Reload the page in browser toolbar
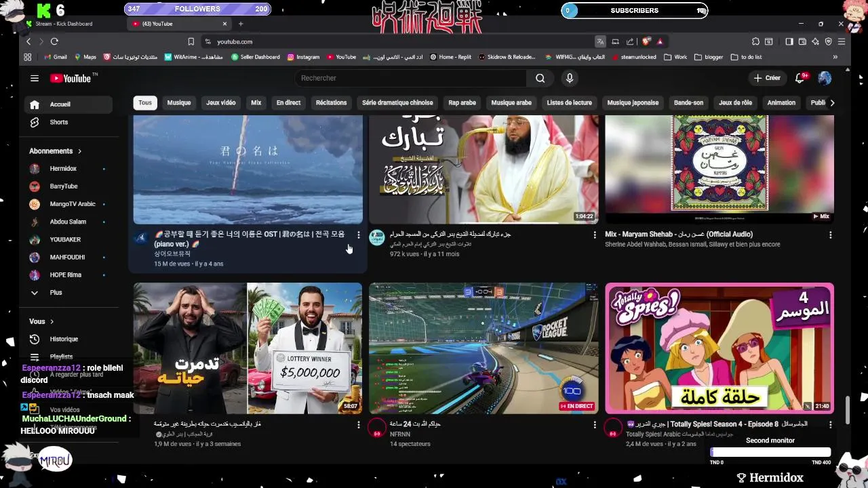The height and width of the screenshot is (488, 868). point(54,41)
